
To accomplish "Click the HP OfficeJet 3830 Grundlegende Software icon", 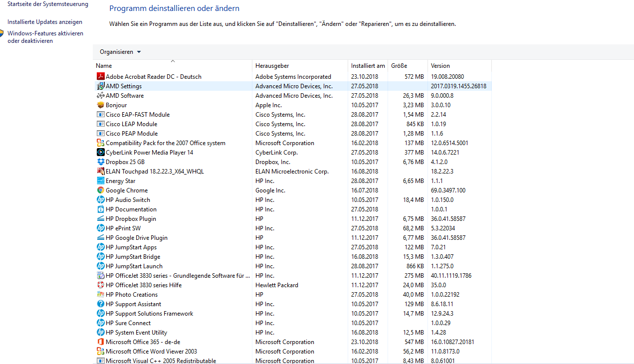I will click(x=100, y=276).
